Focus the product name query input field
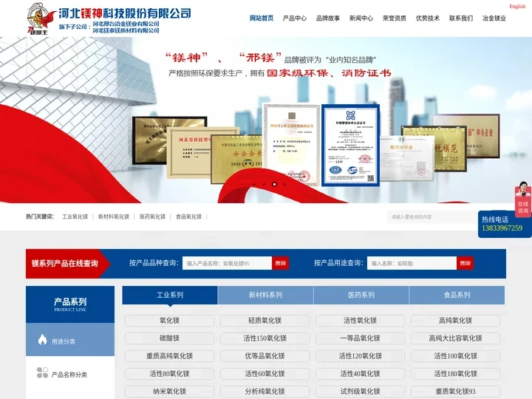 pyautogui.click(x=227, y=263)
